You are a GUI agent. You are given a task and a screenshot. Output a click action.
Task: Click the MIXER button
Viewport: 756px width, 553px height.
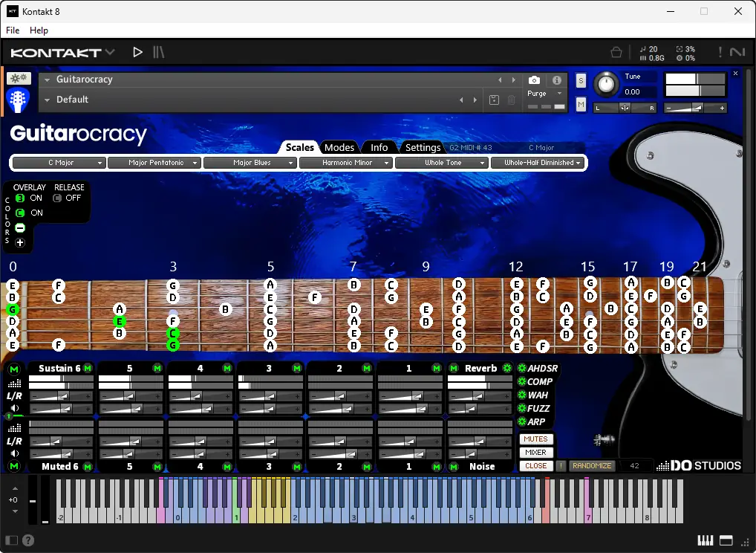click(x=535, y=453)
